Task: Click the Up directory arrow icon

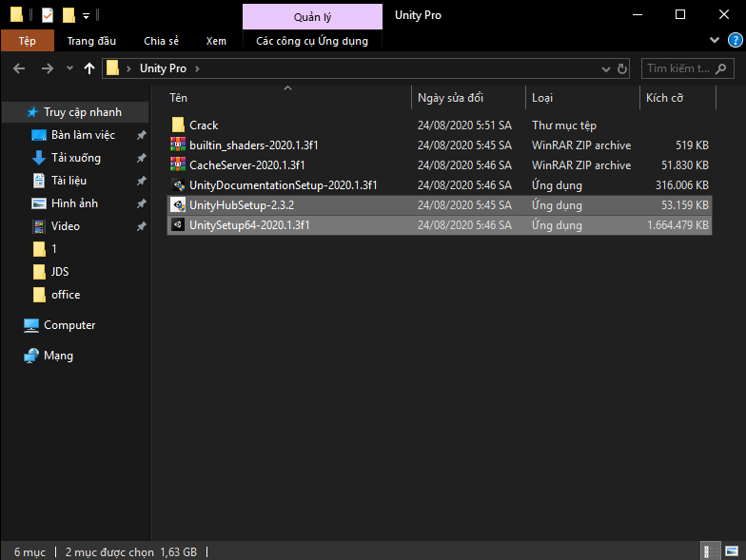Action: 89,68
